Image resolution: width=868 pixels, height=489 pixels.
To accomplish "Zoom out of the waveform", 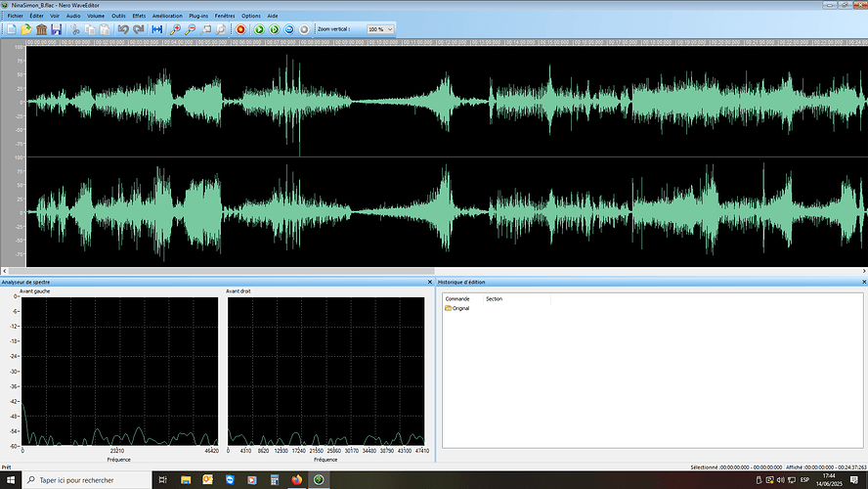I will 190,29.
